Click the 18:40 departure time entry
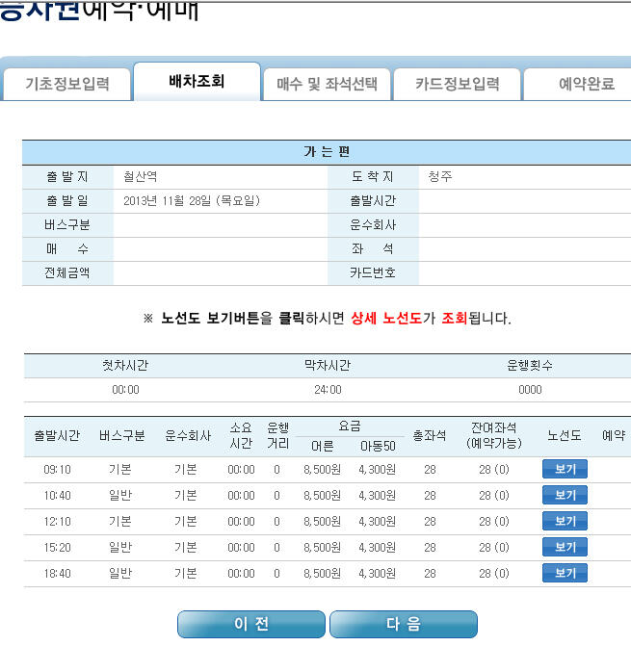The width and height of the screenshot is (631, 672). [57, 574]
